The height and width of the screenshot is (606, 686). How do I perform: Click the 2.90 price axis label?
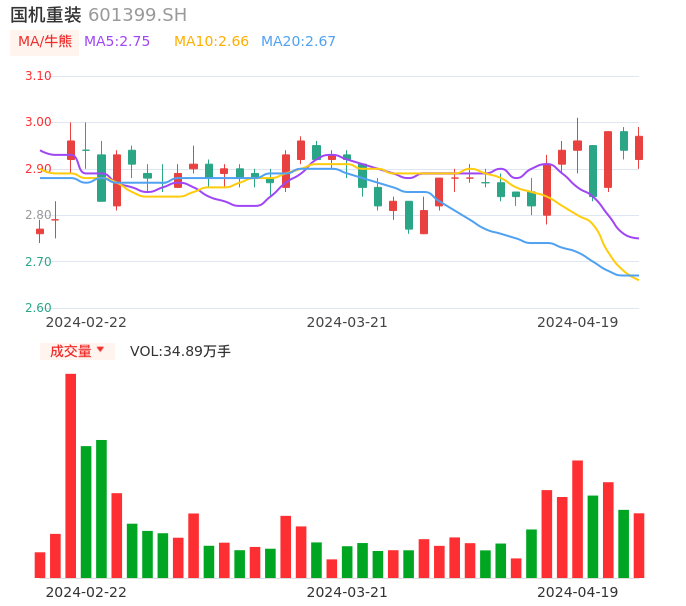[38, 169]
